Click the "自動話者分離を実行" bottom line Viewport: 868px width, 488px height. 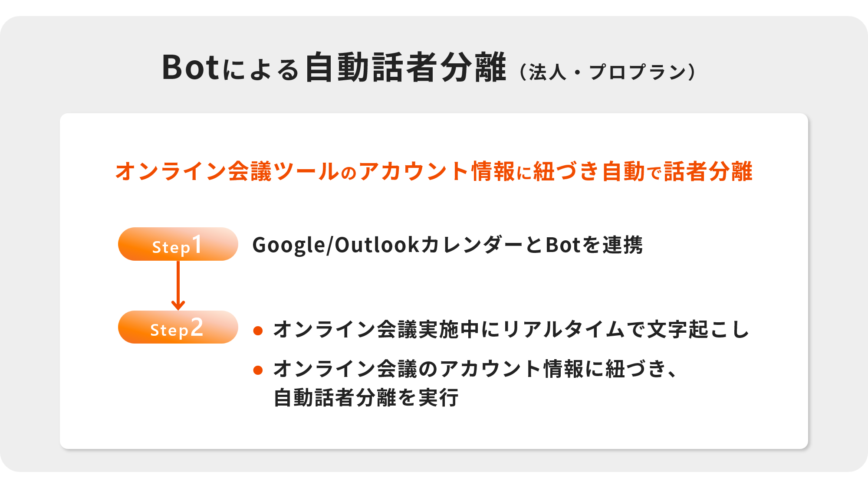[366, 398]
